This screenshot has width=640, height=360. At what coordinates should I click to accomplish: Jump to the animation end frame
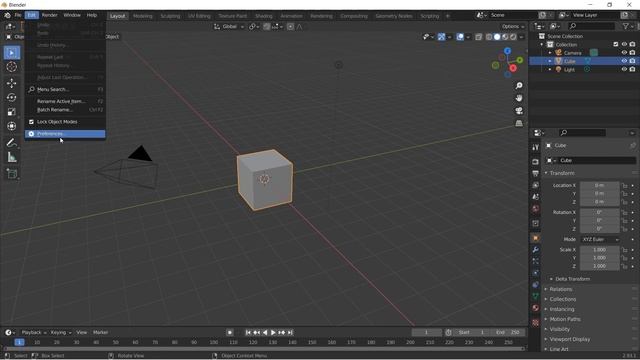(x=290, y=333)
